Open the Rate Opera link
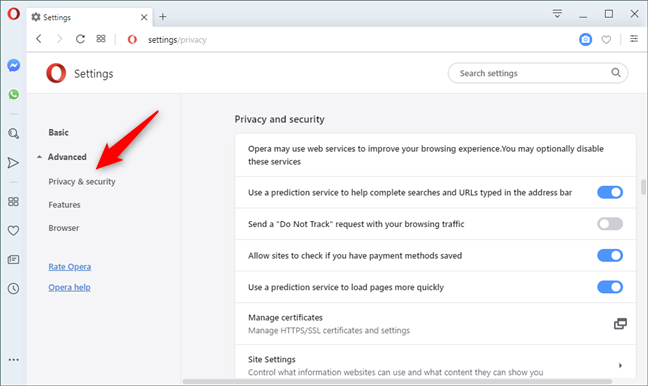Viewport: 648px width, 386px height. (69, 267)
